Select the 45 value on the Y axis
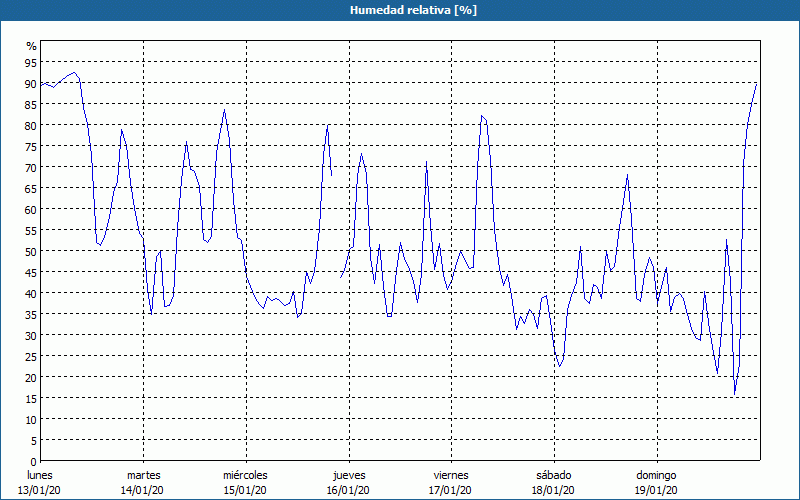 point(31,272)
